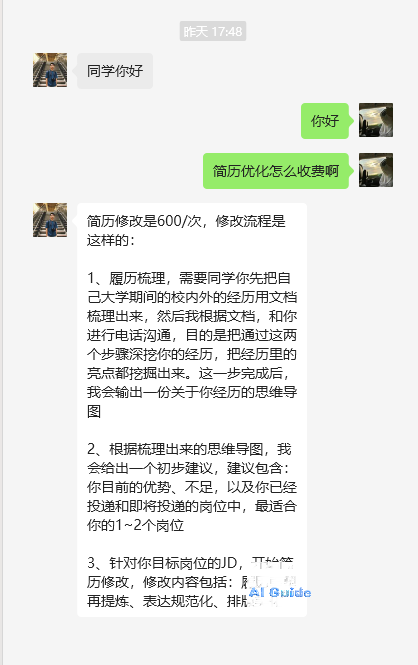
Task: Click the text "你的1~2个岗位"
Action: point(135,525)
